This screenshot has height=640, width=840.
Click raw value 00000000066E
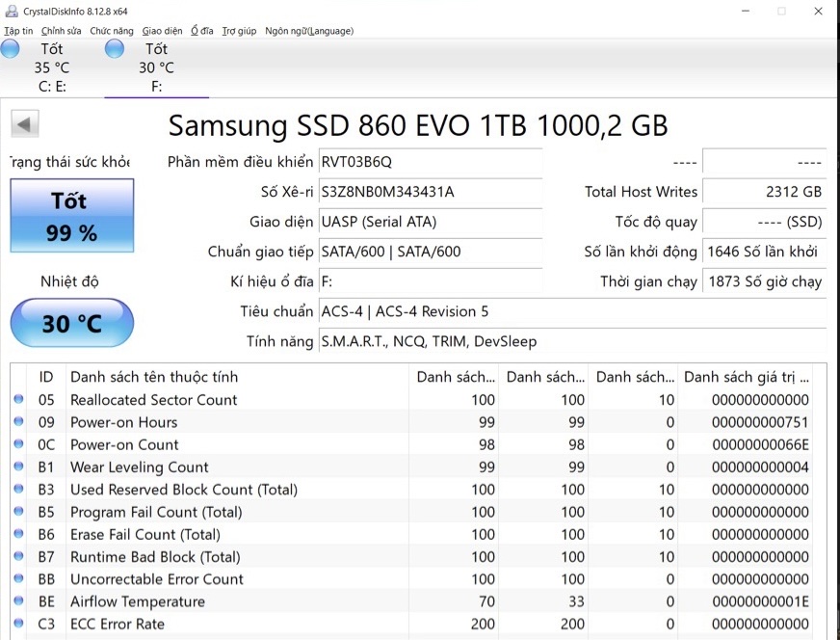(x=760, y=445)
